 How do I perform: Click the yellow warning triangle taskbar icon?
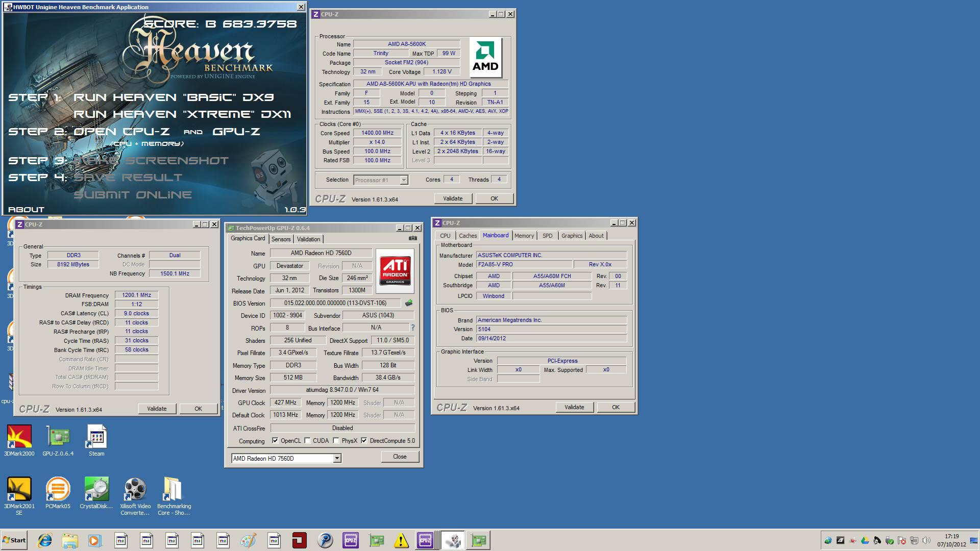(401, 540)
